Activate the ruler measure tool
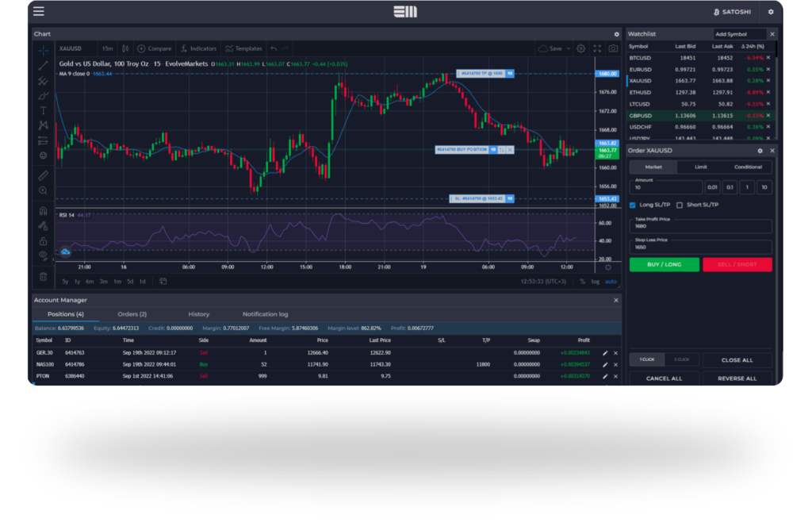The image size is (812, 530). [43, 175]
